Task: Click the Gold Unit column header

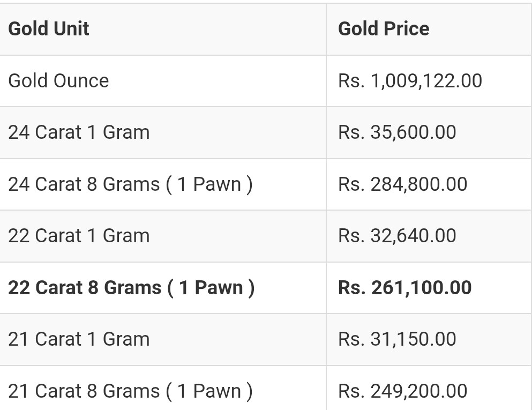Action: [49, 28]
